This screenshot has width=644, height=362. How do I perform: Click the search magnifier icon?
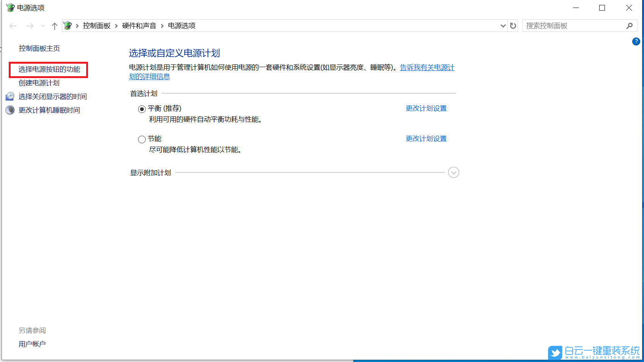click(x=630, y=25)
